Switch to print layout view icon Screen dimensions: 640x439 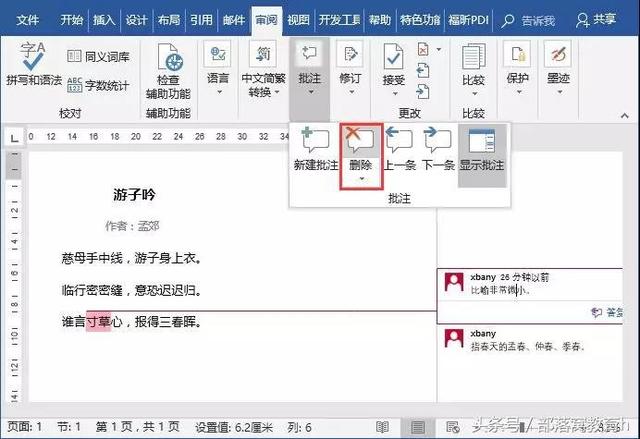(x=418, y=427)
